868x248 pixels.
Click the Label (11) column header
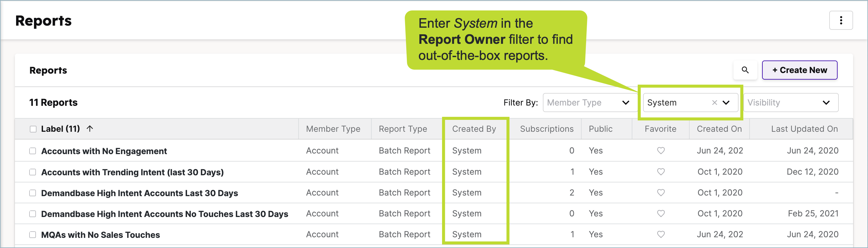tap(60, 129)
